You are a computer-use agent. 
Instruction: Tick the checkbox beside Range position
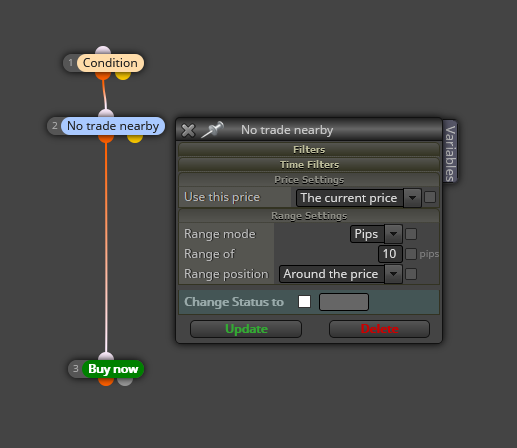point(411,274)
